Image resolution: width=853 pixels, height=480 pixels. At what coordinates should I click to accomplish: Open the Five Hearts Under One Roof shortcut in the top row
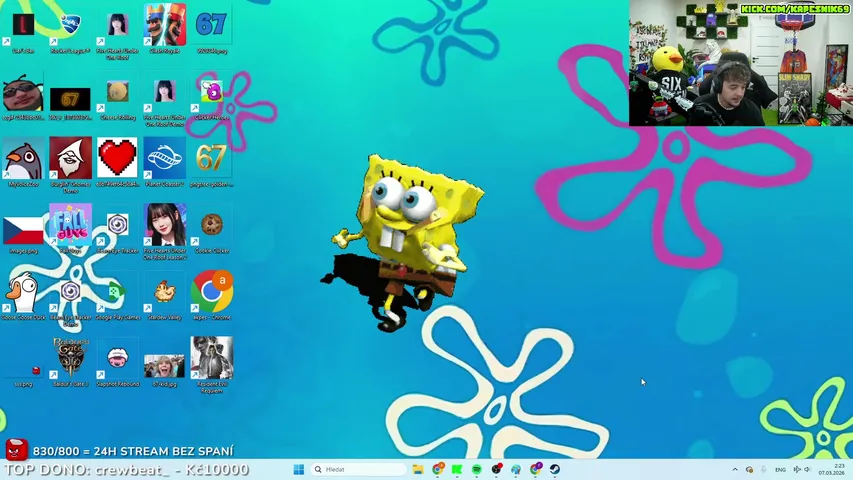[x=118, y=33]
